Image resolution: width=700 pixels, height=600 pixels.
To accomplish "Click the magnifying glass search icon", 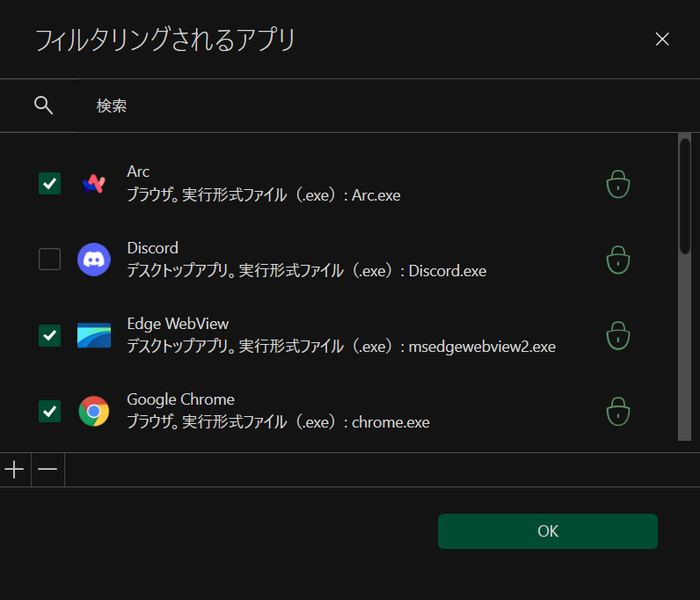I will point(43,106).
